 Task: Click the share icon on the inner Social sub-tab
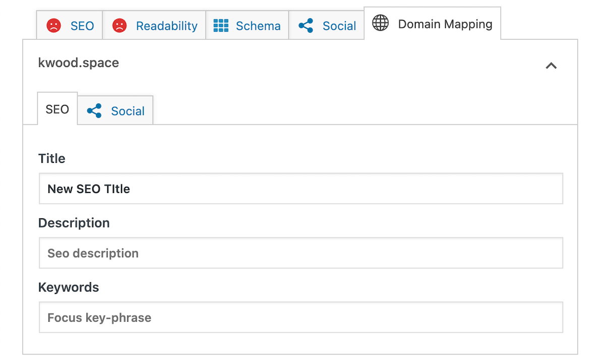coord(94,111)
